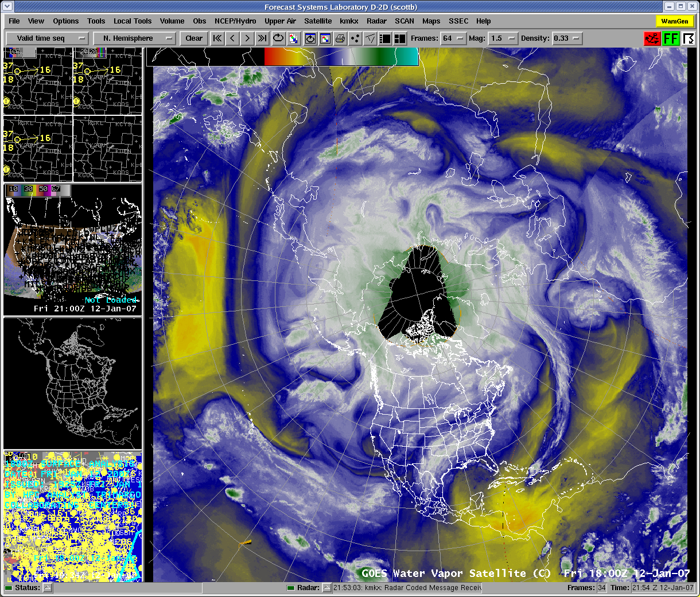Open the SSEC menu

pyautogui.click(x=458, y=21)
